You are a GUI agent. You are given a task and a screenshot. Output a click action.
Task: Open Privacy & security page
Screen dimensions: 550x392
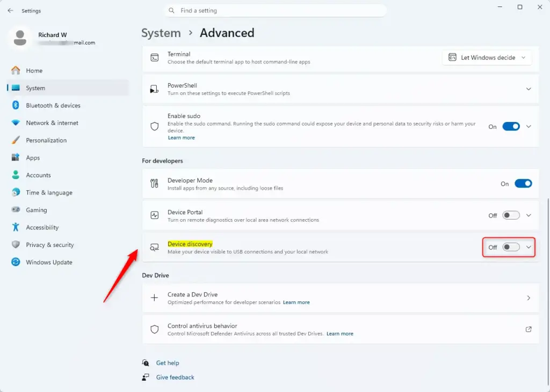68,245
